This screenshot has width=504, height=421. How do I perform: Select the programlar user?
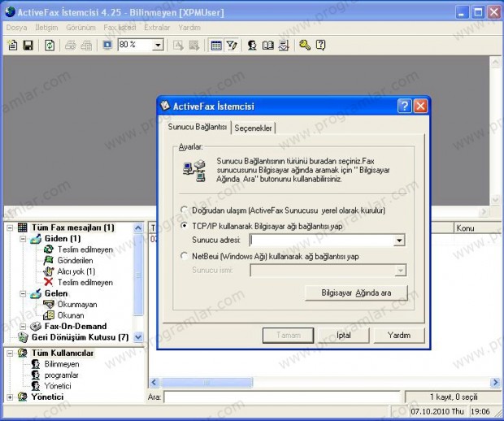click(x=62, y=375)
